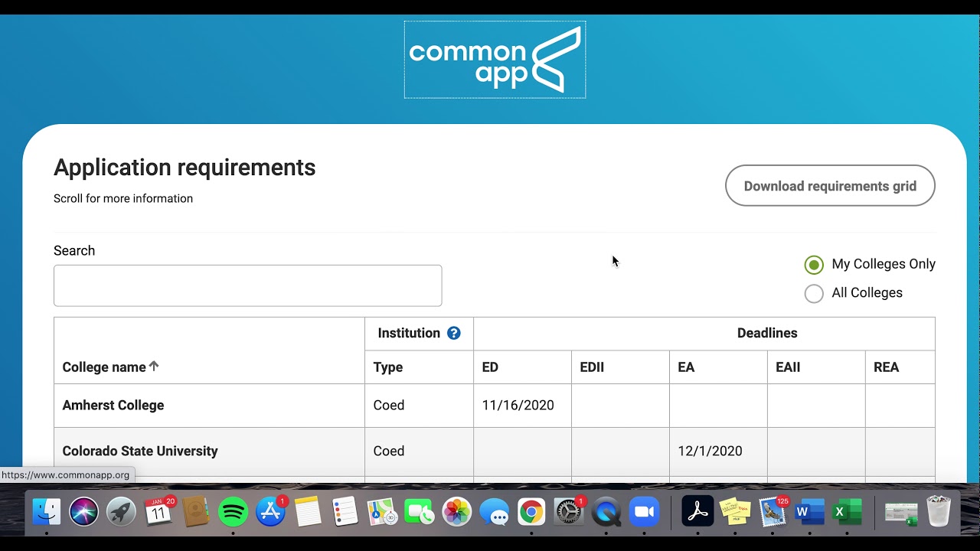Select the All Colleges radio button
The height and width of the screenshot is (551, 980).
(x=814, y=293)
